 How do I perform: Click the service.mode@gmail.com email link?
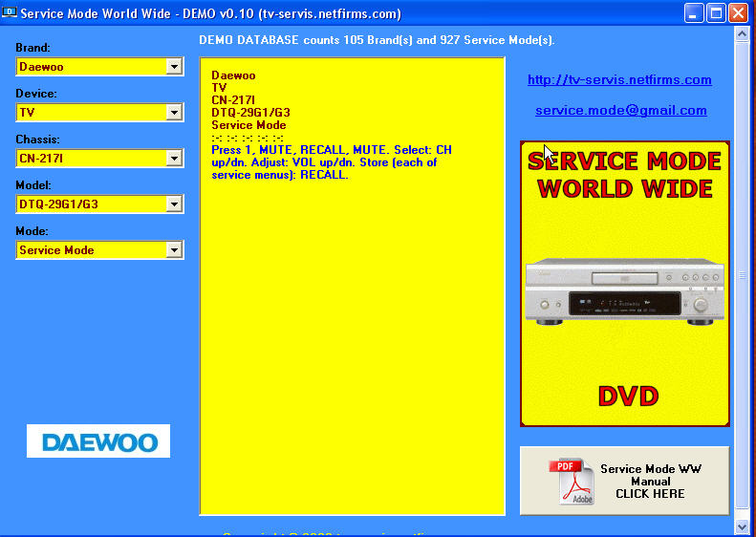click(x=621, y=111)
